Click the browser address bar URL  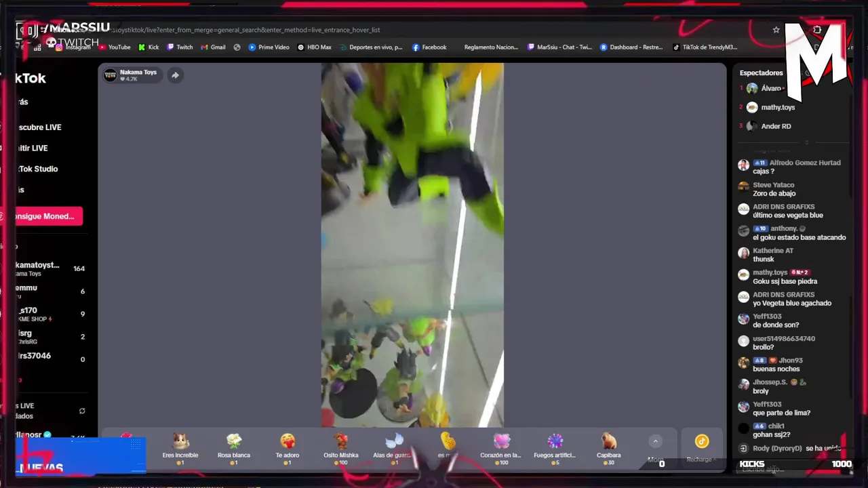(244, 30)
